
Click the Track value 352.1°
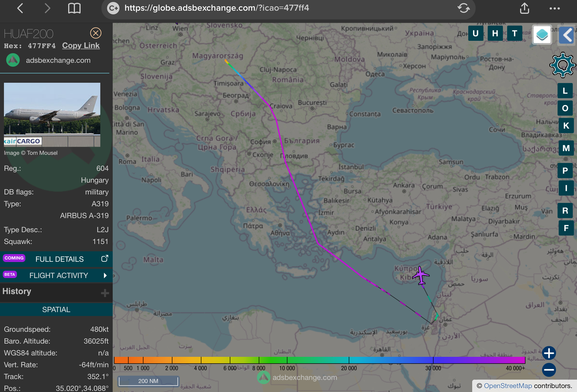tap(98, 377)
